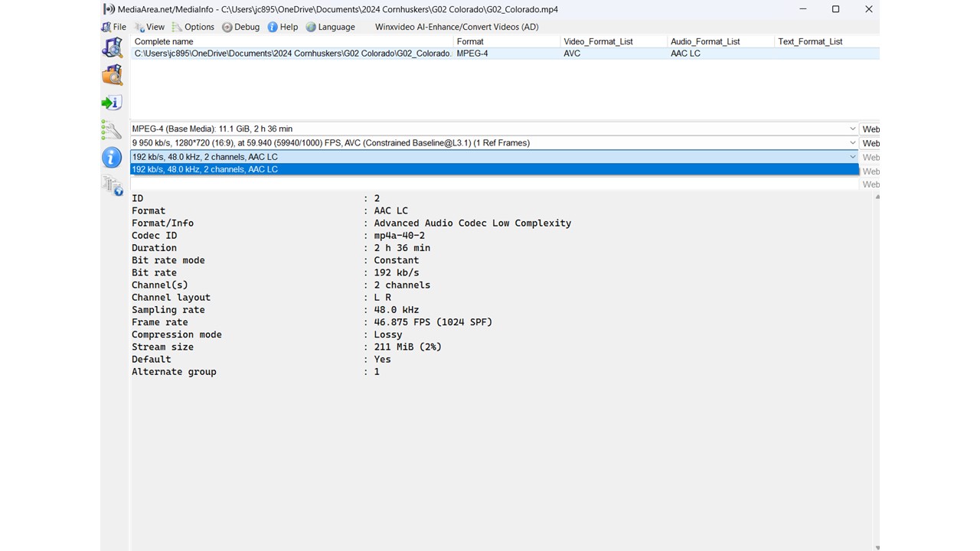The width and height of the screenshot is (980, 551).
Task: Click the '211 MiB (2%)' stream size value
Action: (x=408, y=347)
